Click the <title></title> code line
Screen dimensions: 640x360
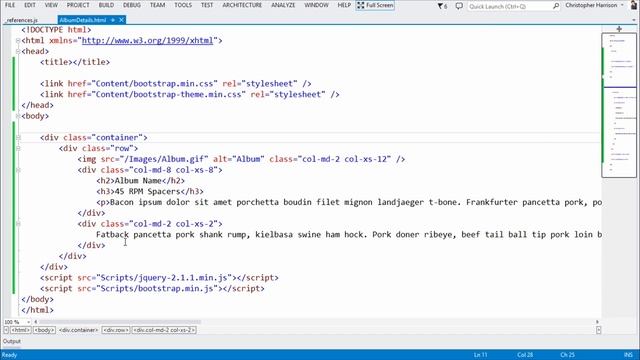tap(75, 62)
